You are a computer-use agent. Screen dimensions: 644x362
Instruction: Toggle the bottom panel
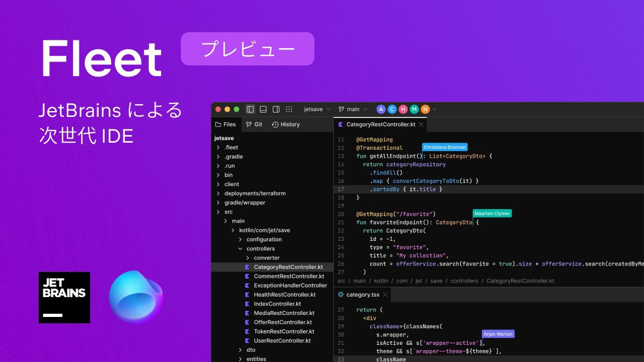tap(263, 109)
